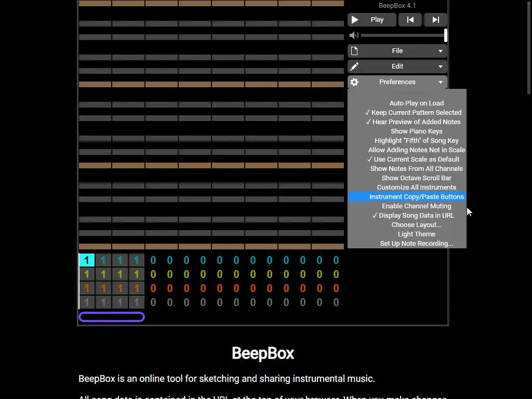Uncheck Keep Current Pattern Selected
The height and width of the screenshot is (399, 532).
407,113
